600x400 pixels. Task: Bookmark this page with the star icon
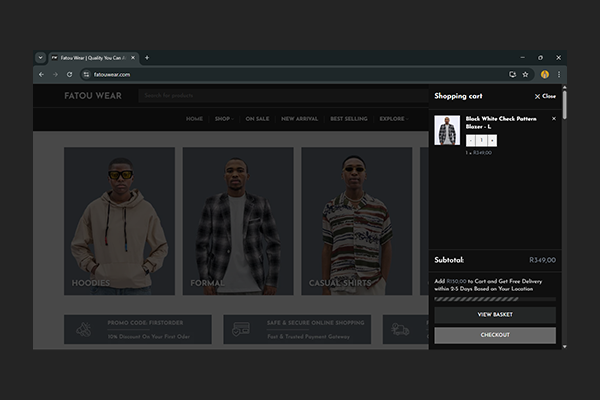pos(526,74)
